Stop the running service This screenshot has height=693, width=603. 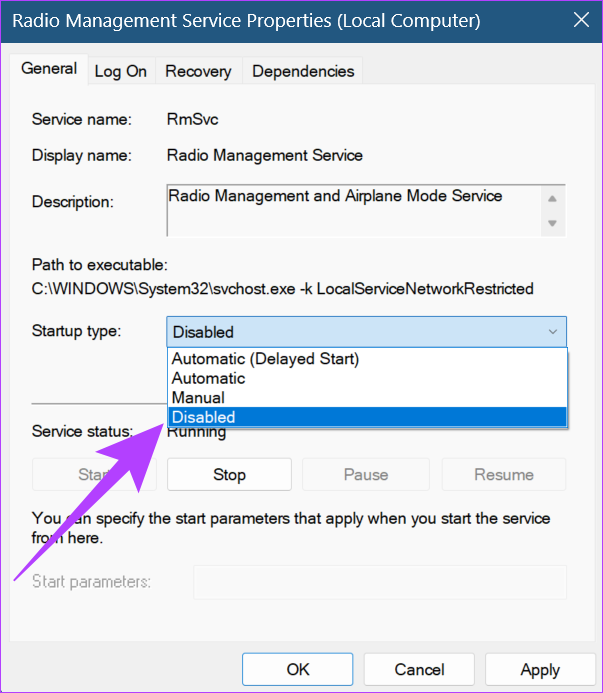[229, 475]
